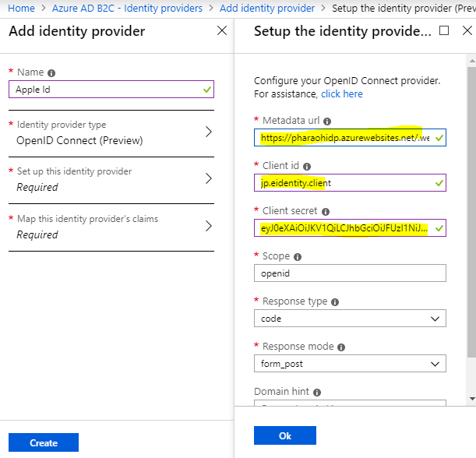Maximize the Setup the identity provider blade
Viewport: 476px width, 458px height.
coord(444,30)
